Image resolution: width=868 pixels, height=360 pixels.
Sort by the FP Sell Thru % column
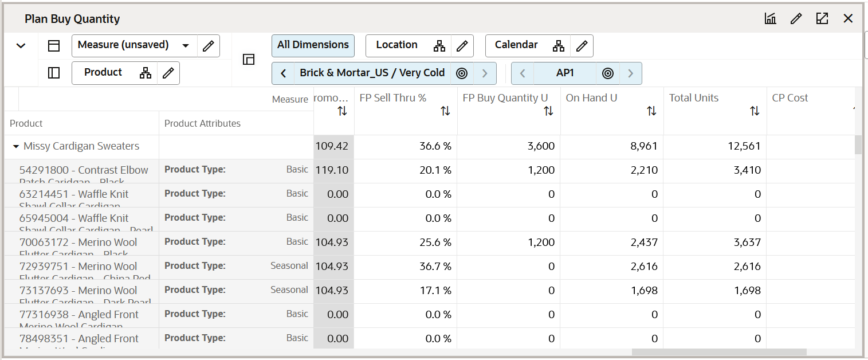tap(445, 111)
